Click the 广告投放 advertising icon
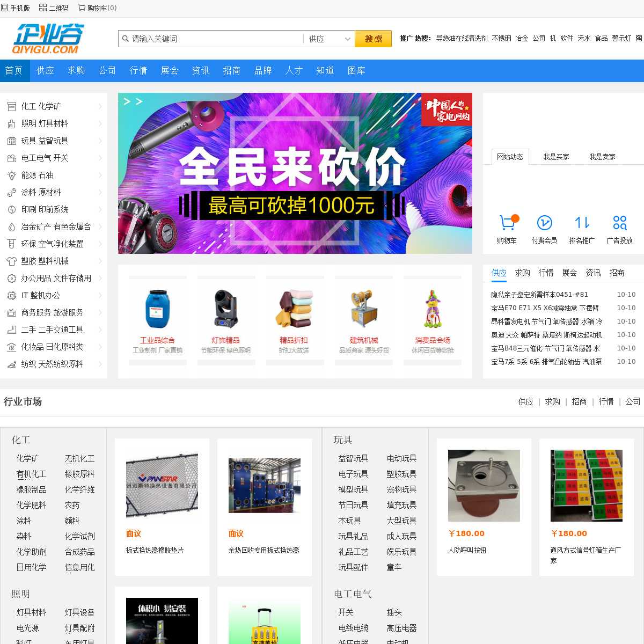This screenshot has height=644, width=644. (619, 222)
